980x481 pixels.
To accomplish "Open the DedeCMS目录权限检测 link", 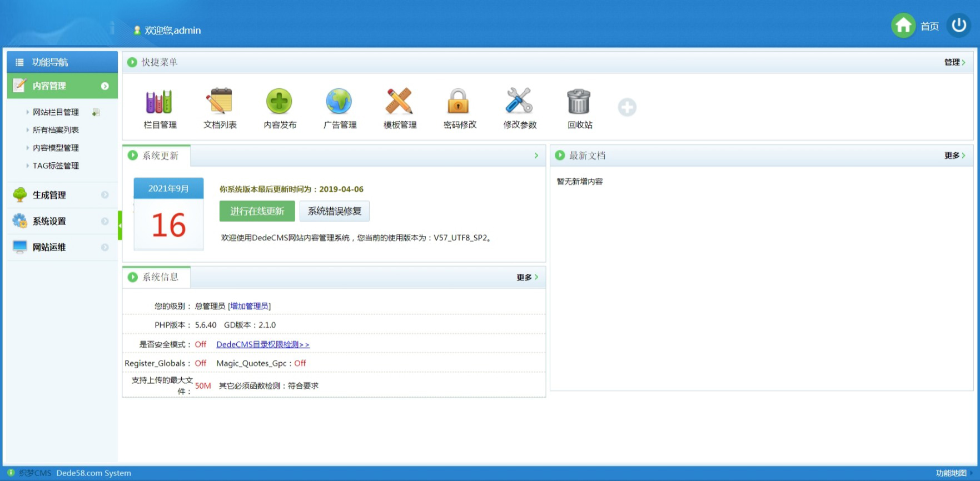I will coord(262,344).
